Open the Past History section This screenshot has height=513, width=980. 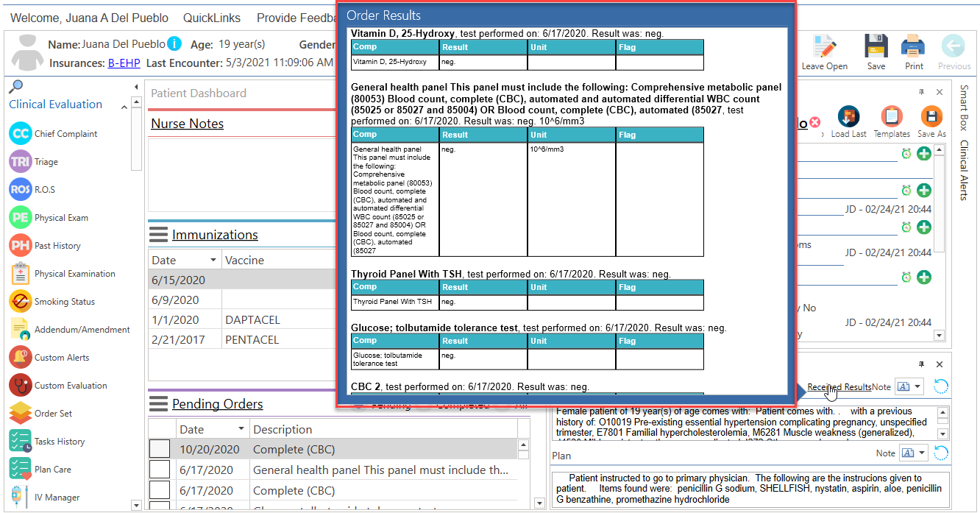[x=45, y=246]
